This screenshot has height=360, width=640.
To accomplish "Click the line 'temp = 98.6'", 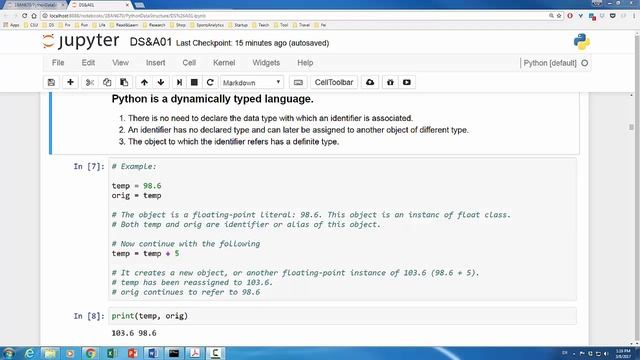I will [x=136, y=186].
